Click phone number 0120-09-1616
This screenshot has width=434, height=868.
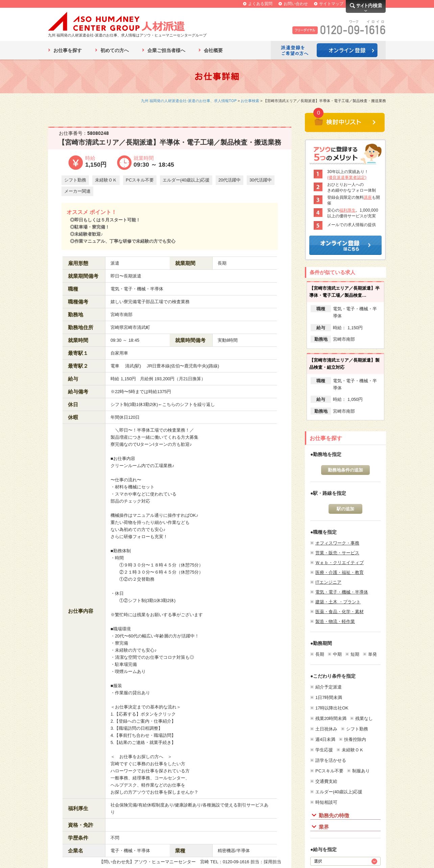pos(353,30)
